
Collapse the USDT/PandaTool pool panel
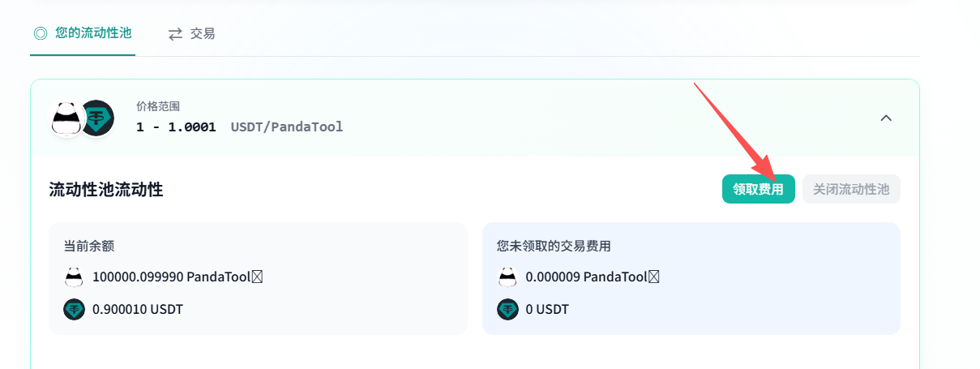[x=886, y=118]
